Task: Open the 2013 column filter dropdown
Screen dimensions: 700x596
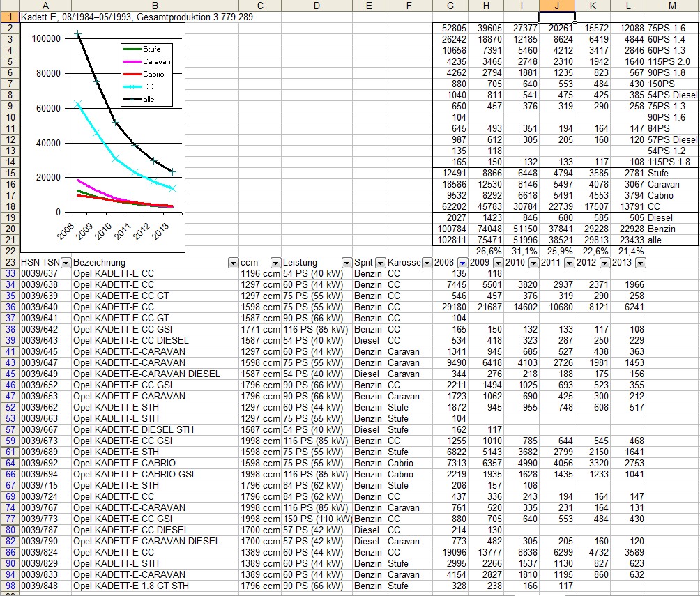Action: (640, 263)
